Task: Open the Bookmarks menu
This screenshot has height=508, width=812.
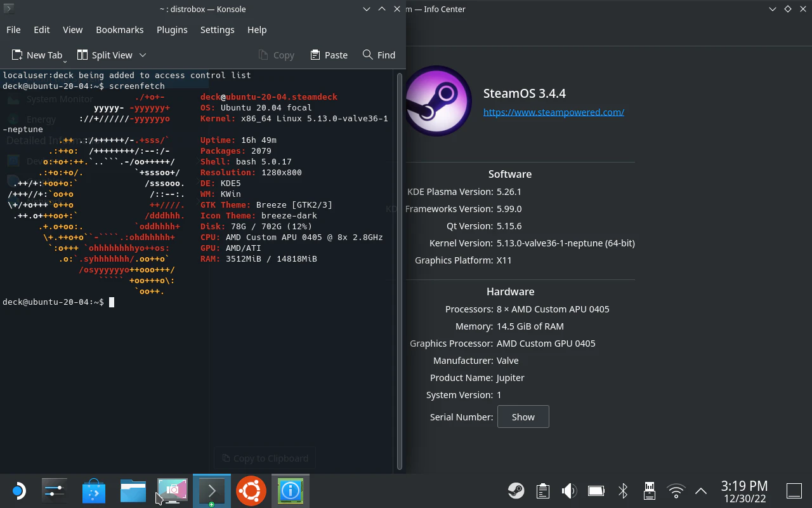Action: pyautogui.click(x=120, y=30)
